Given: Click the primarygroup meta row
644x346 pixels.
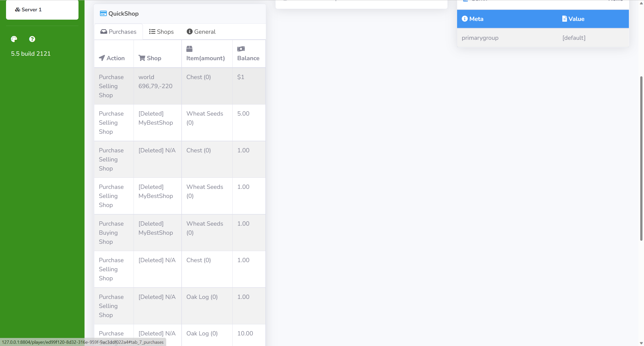Looking at the screenshot, I should point(480,38).
